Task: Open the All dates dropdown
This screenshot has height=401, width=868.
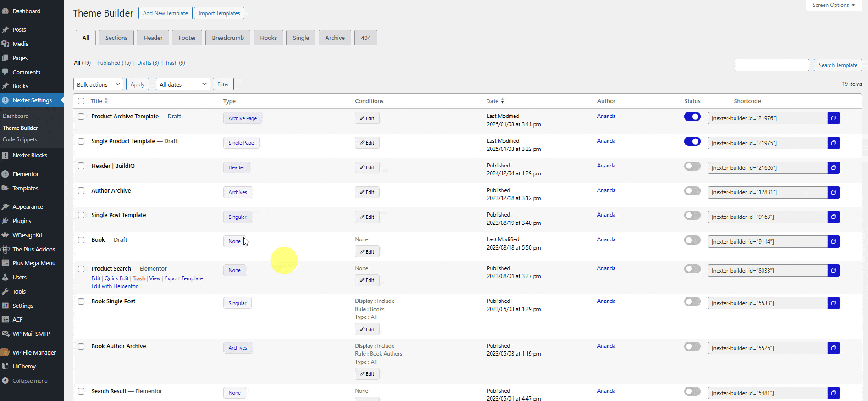Action: coord(183,84)
